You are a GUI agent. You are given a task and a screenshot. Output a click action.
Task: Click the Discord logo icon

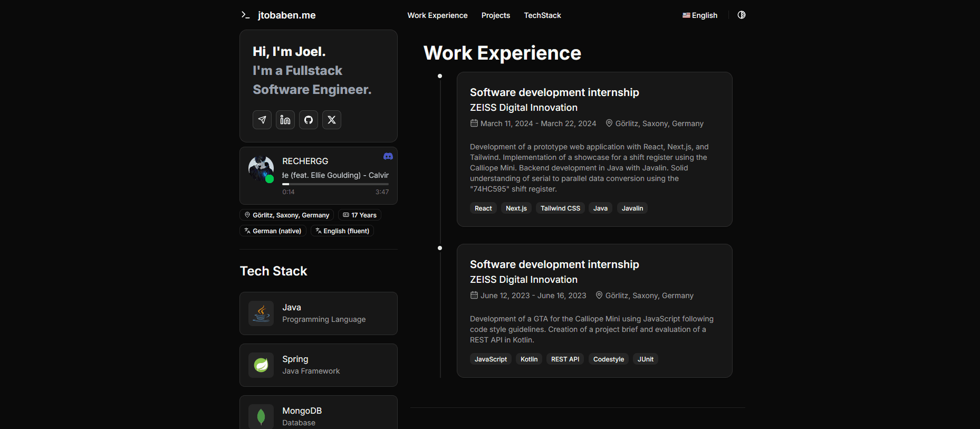388,156
